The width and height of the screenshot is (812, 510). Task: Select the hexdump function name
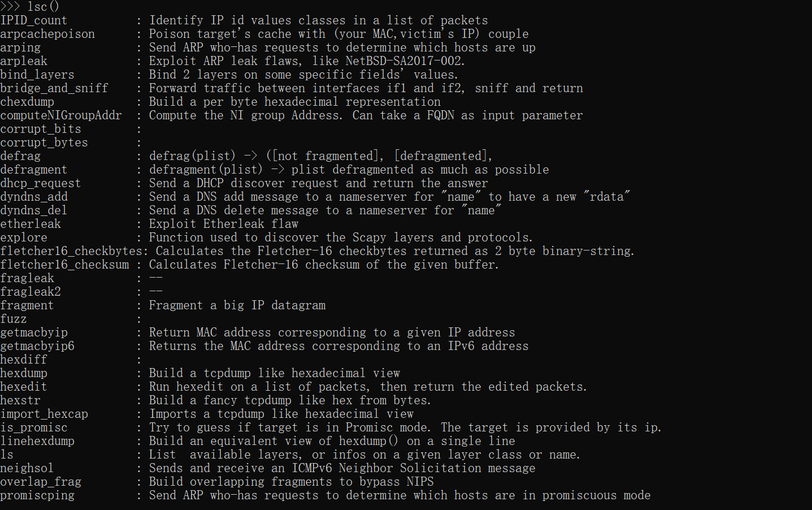[24, 373]
